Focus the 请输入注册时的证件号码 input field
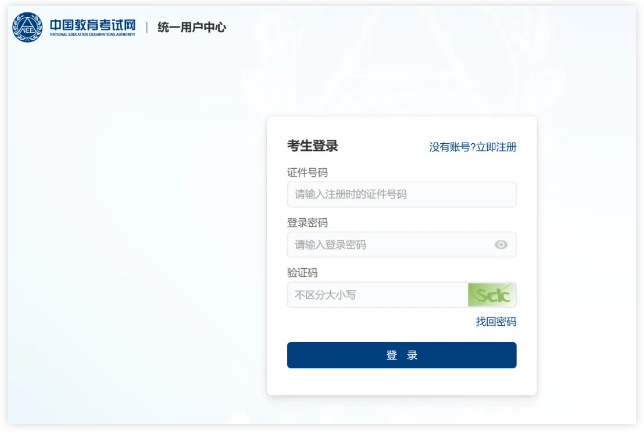The image size is (644, 433). tap(402, 194)
